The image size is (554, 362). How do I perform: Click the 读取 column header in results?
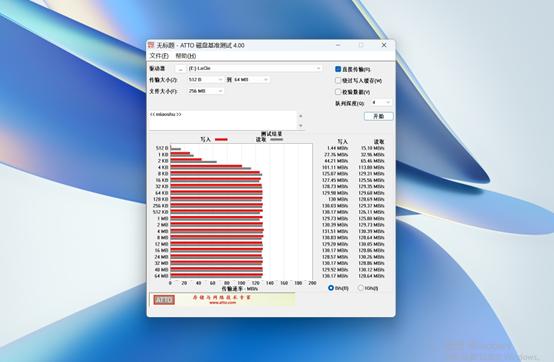379,141
